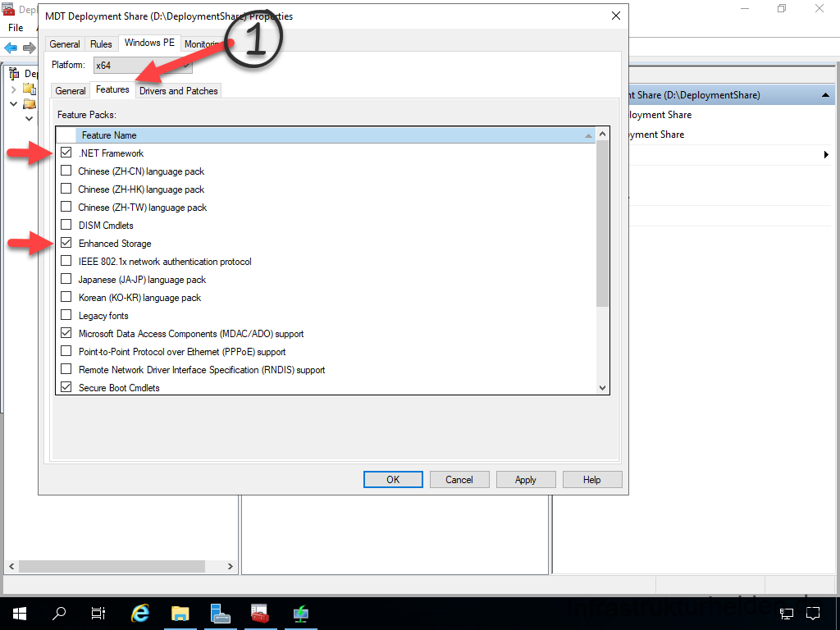Image resolution: width=840 pixels, height=630 pixels.
Task: Expand the collapsed tree node in Workbench
Action: click(x=14, y=89)
